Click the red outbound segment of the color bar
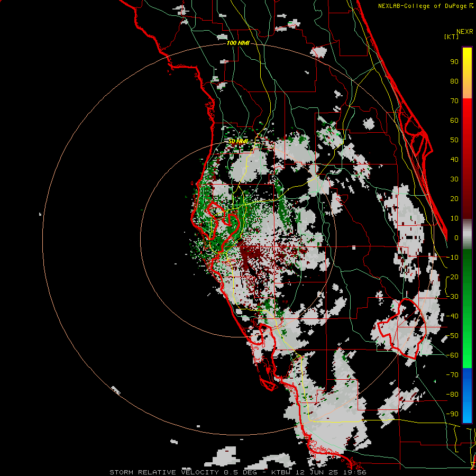This screenshot has height=476, width=476. [x=467, y=158]
